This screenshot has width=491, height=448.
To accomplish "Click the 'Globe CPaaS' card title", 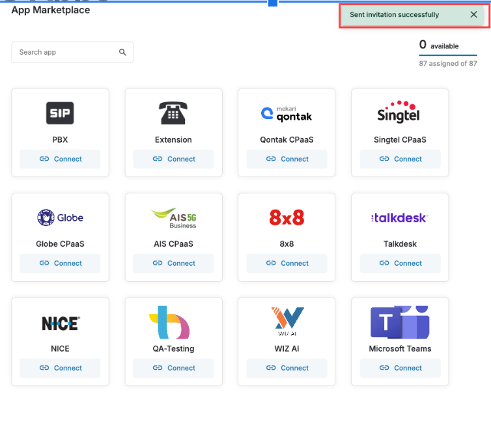I will (60, 244).
